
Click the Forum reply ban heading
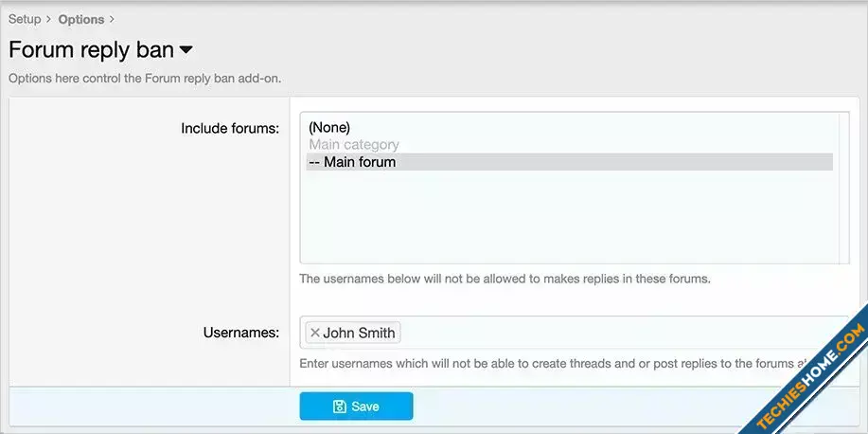91,49
